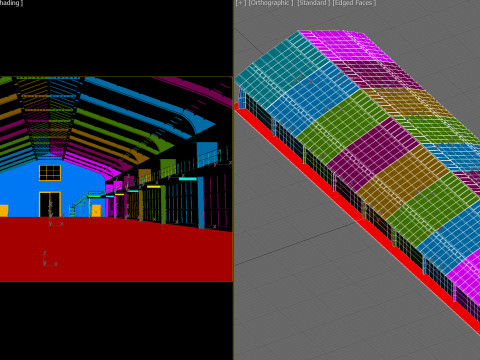Open the [+] general viewport menu
This screenshot has width=480, height=360.
point(241,3)
